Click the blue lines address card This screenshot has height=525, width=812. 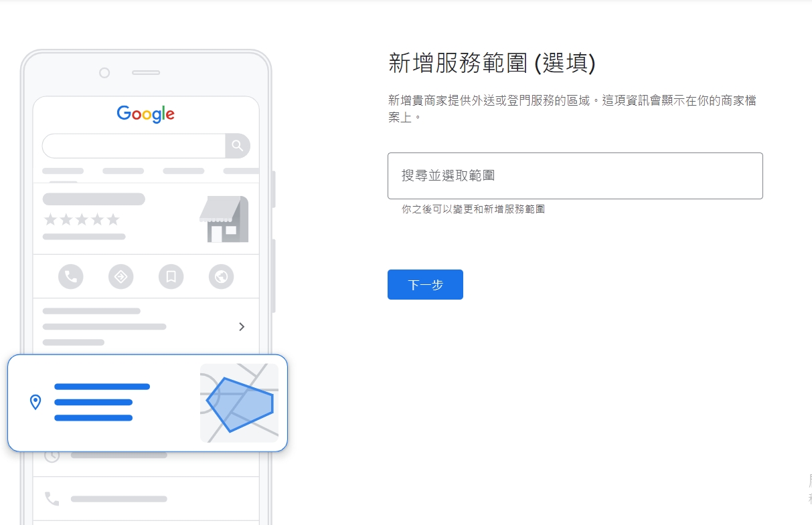point(147,403)
